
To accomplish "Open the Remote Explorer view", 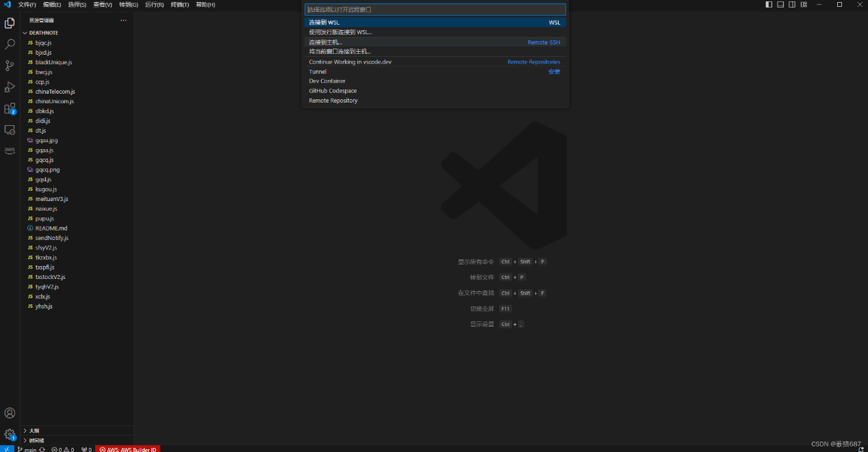I will (x=10, y=129).
